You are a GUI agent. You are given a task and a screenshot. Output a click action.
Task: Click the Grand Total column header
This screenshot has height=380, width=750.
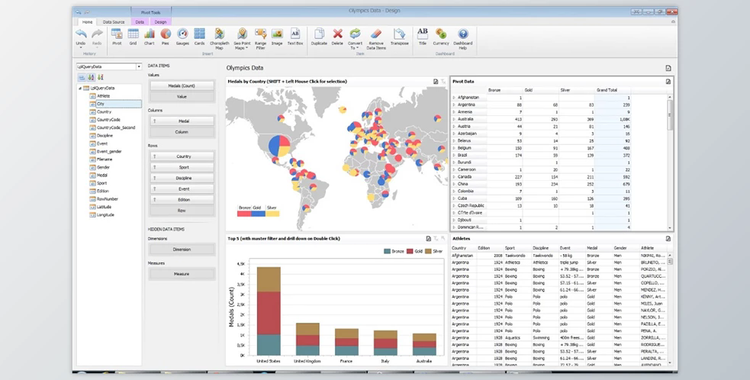pyautogui.click(x=607, y=90)
